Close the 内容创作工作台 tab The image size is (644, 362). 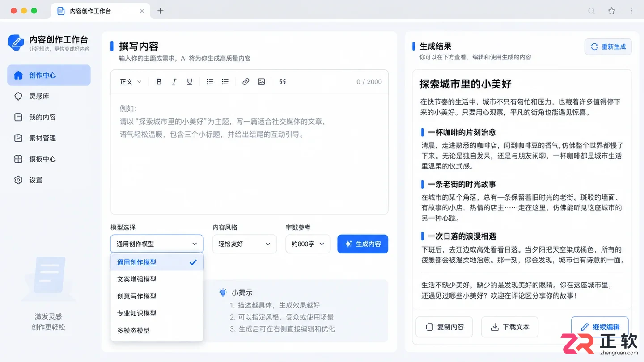[142, 11]
